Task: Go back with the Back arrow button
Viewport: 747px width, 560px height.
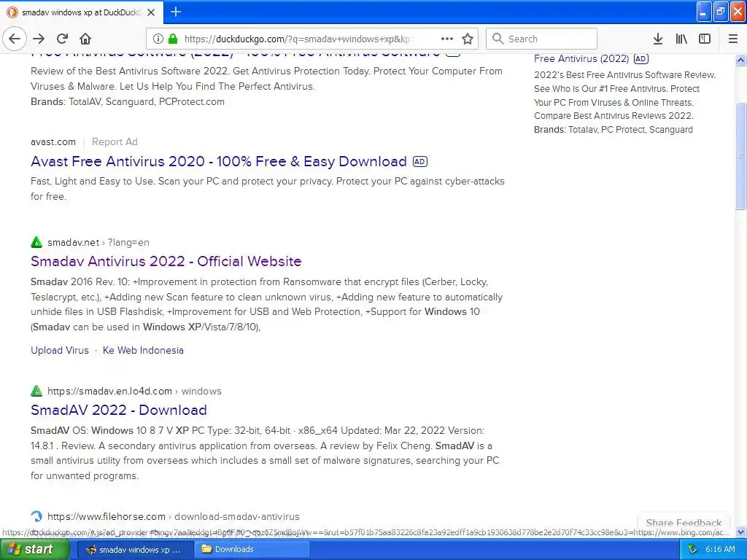Action: point(15,39)
